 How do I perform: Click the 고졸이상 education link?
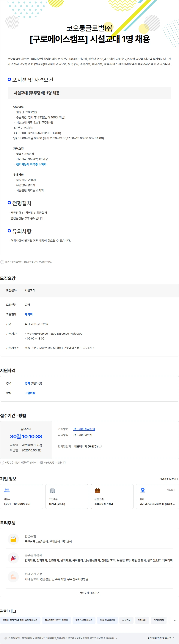30,393
